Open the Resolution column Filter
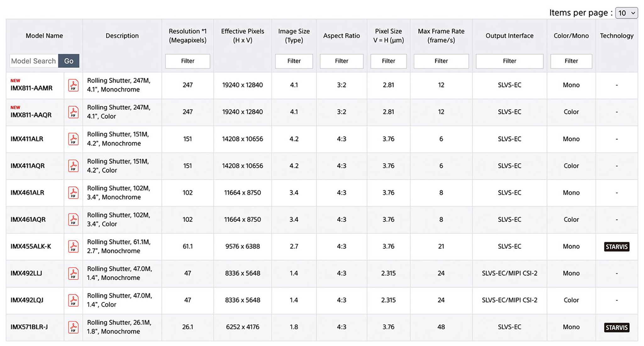Viewport: 644px width, 346px height. 188,61
